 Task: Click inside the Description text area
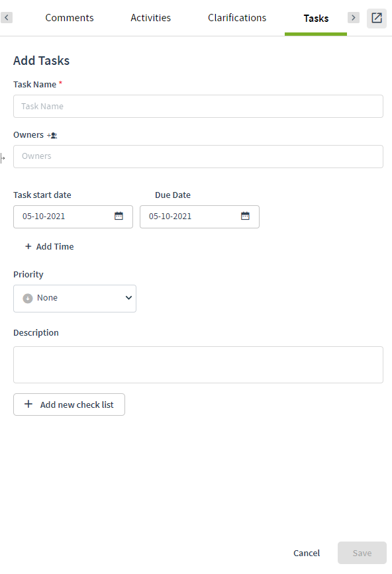pyautogui.click(x=198, y=365)
